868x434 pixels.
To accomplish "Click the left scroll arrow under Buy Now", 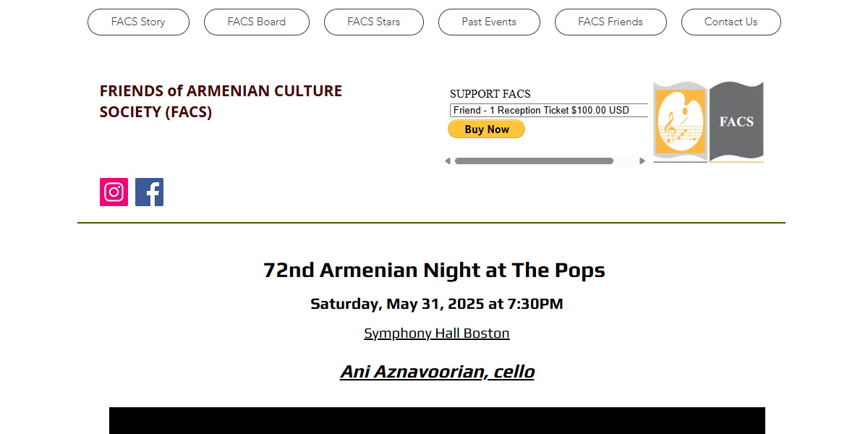I will [x=447, y=161].
